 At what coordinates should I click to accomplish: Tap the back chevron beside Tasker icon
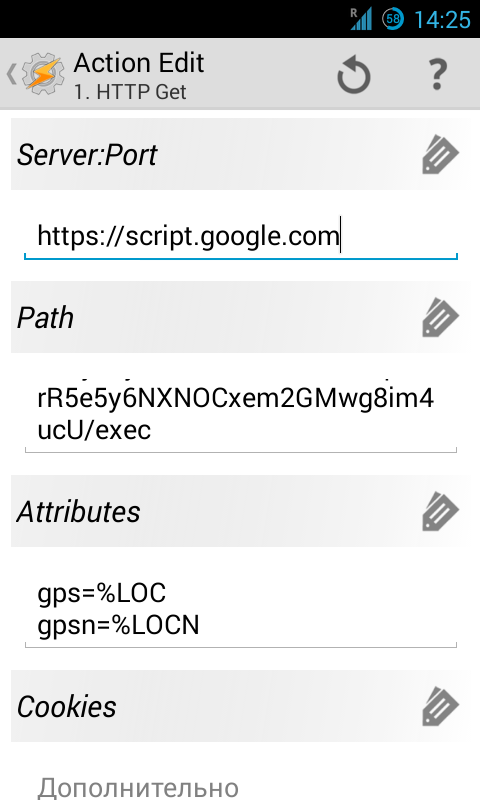(11, 74)
